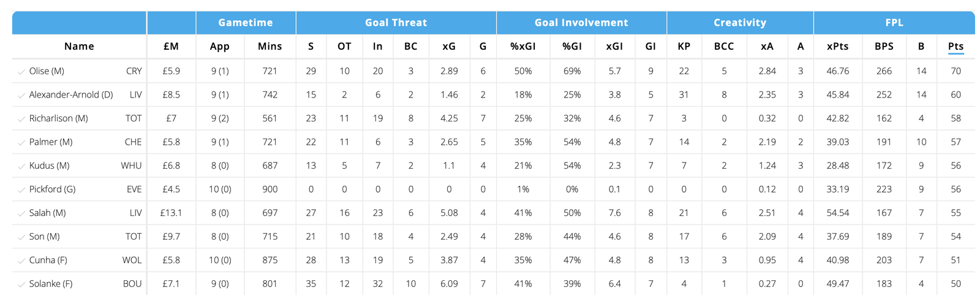Click the Goal Involvement group header
Viewport: 980px width, 295px height.
(x=581, y=23)
